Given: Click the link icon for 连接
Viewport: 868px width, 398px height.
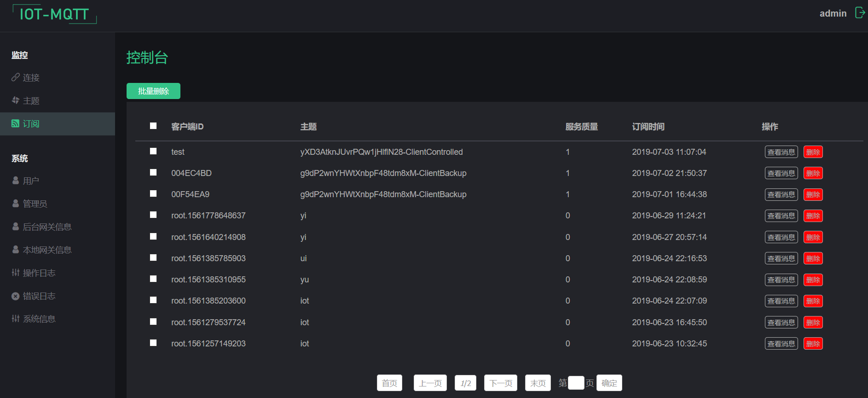Looking at the screenshot, I should click(x=16, y=77).
